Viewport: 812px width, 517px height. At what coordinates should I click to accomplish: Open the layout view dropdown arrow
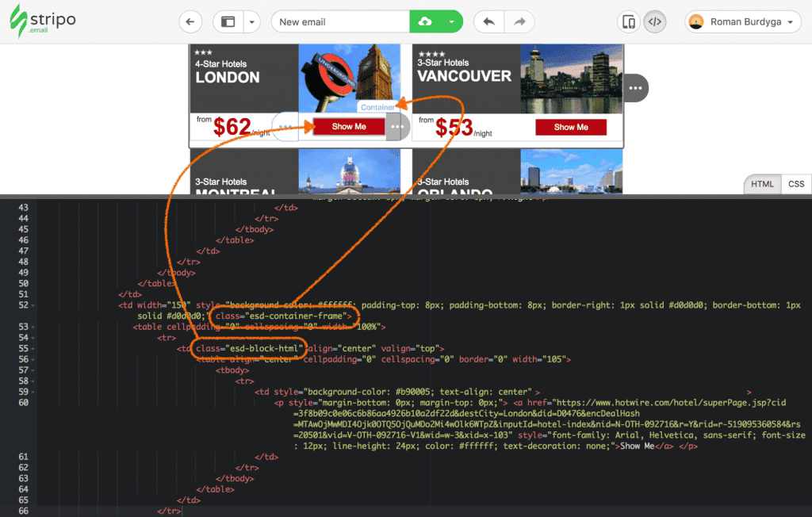click(x=252, y=22)
